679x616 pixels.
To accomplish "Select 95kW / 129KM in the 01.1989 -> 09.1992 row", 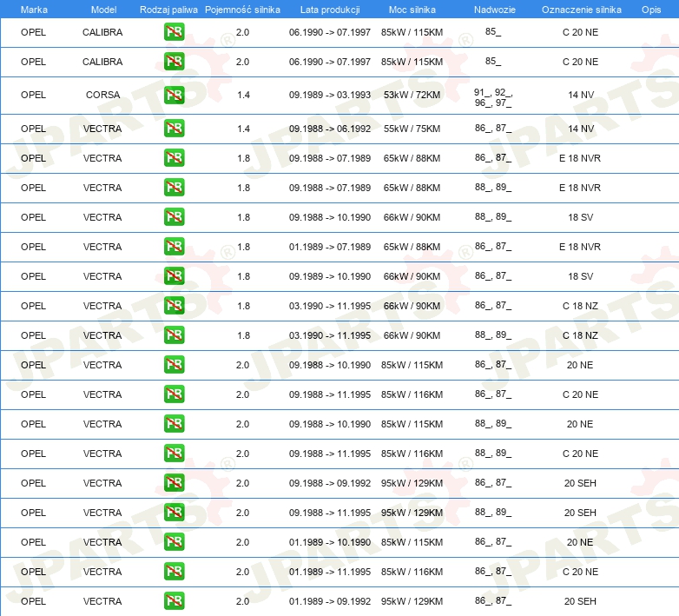I will (412, 601).
